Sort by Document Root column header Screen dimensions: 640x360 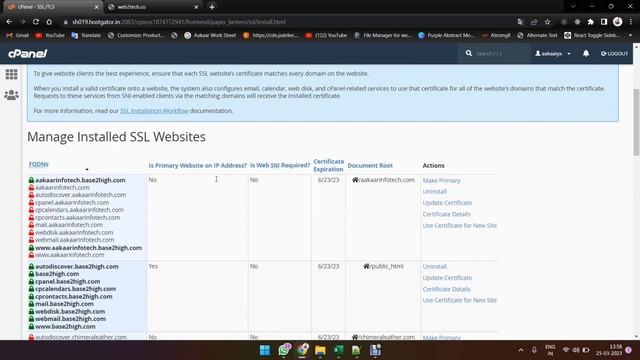pos(370,165)
